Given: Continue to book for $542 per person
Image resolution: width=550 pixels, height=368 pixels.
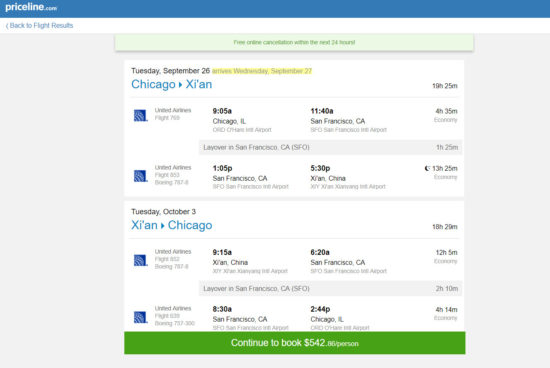Looking at the screenshot, I should pyautogui.click(x=295, y=343).
